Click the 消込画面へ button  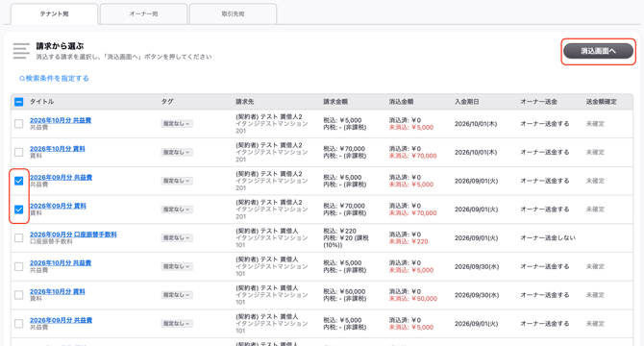pyautogui.click(x=598, y=51)
